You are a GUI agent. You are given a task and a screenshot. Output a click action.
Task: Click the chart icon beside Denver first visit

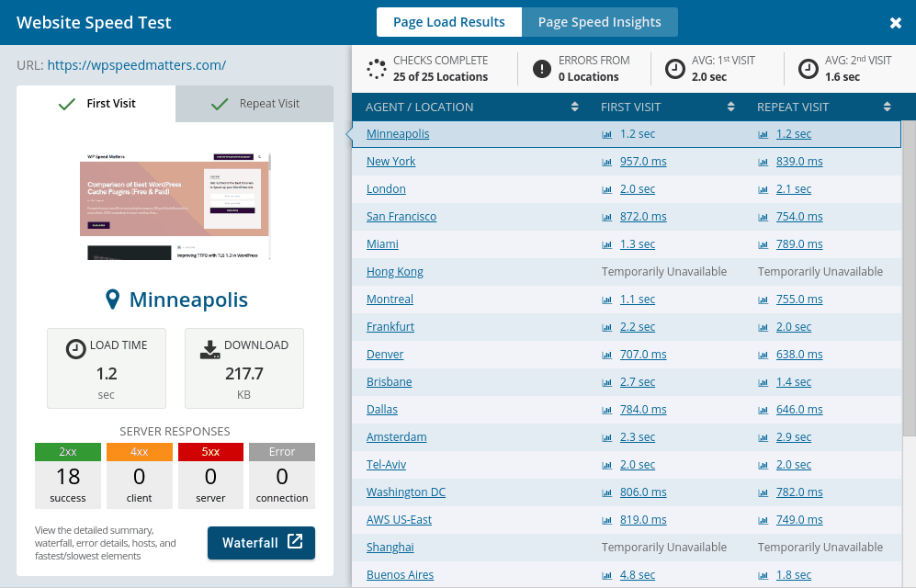(x=607, y=355)
